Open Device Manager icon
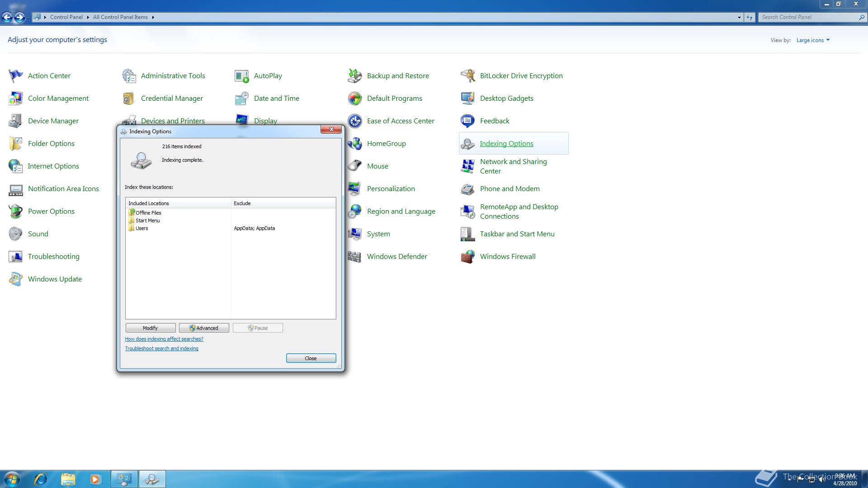This screenshot has width=868, height=488. click(16, 121)
